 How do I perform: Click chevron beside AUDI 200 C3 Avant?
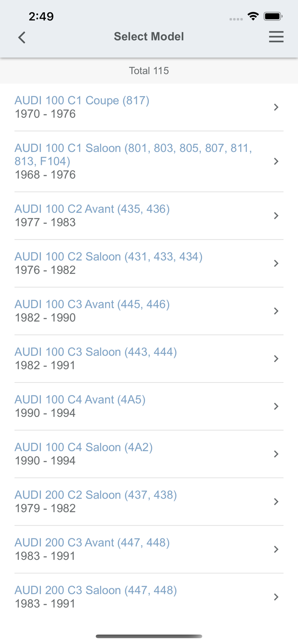276,549
